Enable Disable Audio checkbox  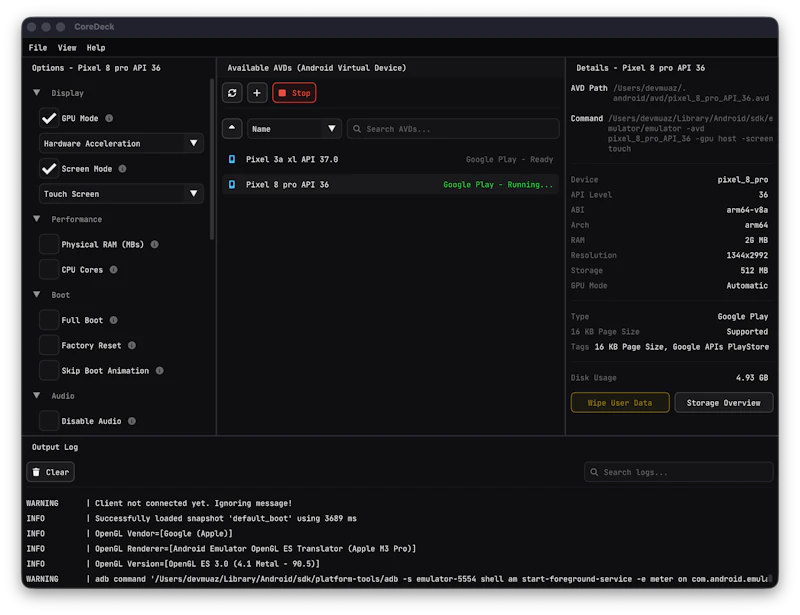[49, 421]
